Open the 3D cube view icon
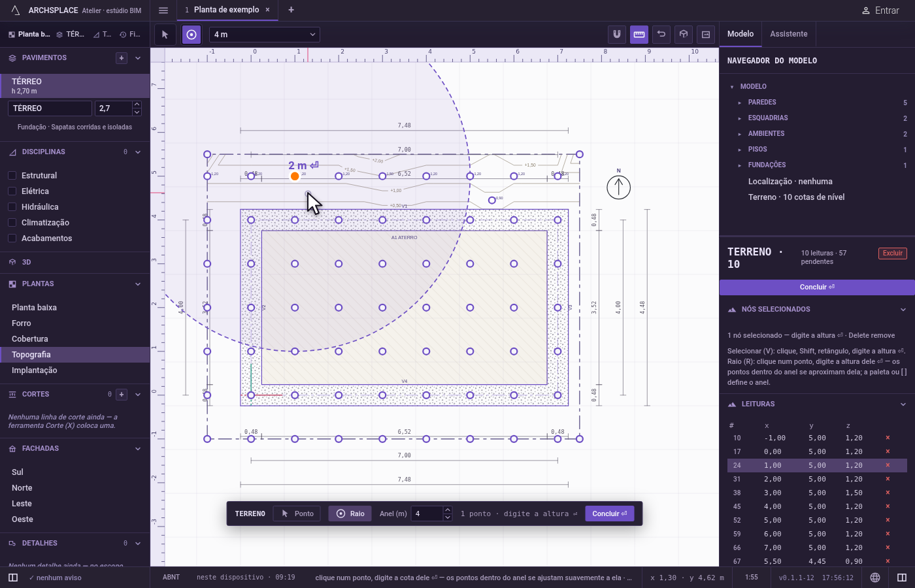Viewport: 915px width, 588px height. (684, 35)
